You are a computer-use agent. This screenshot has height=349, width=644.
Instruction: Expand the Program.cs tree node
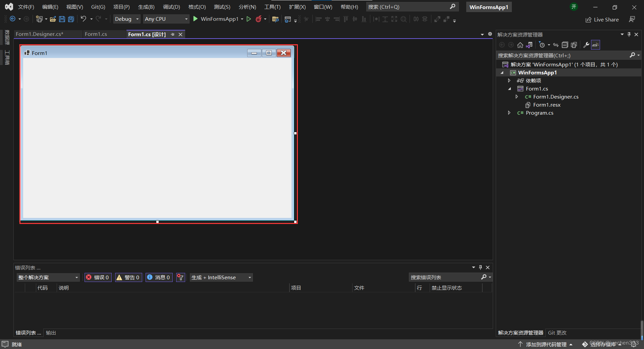(509, 113)
